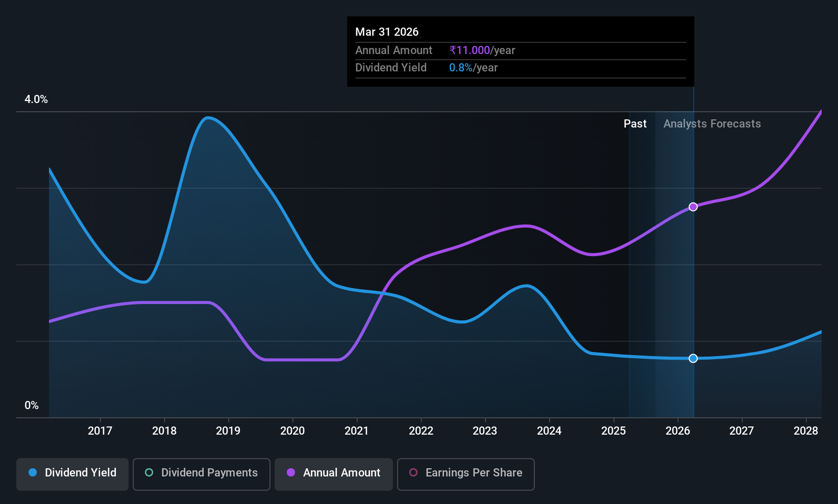Click the Past region label
The image size is (838, 504).
point(635,123)
